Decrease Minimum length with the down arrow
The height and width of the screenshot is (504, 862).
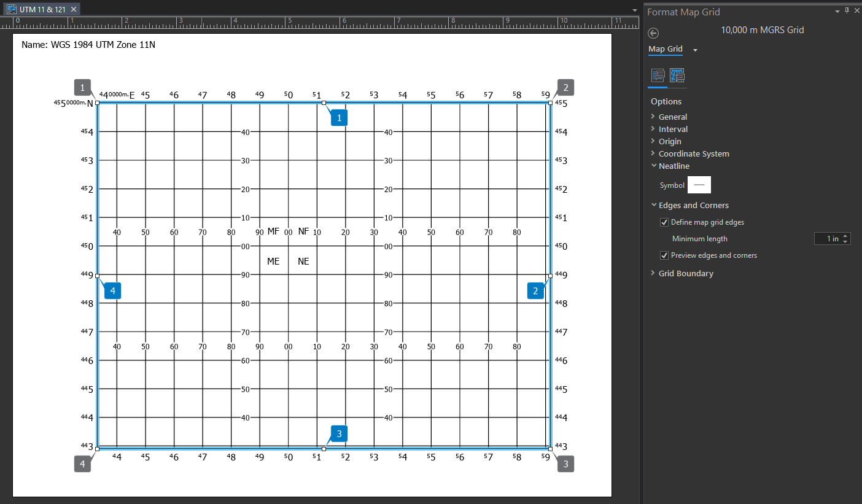coord(846,242)
